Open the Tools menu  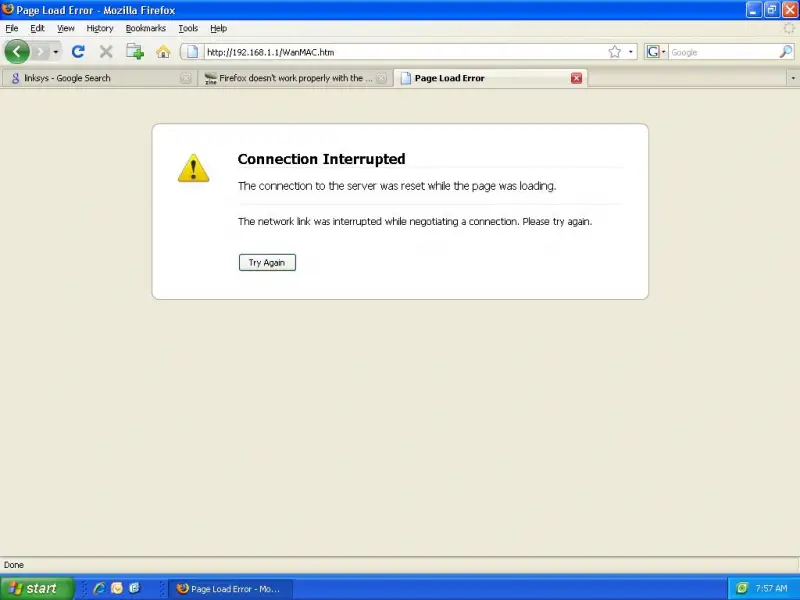tap(188, 29)
